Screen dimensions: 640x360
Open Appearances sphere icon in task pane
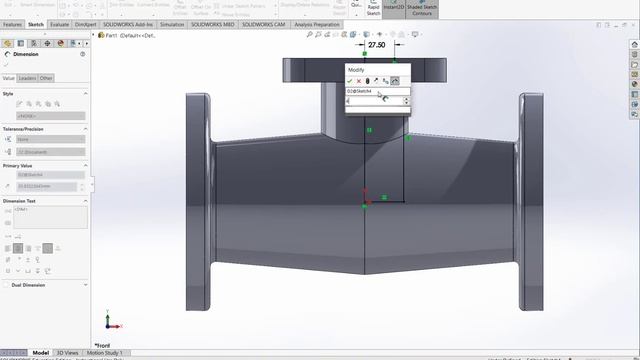click(x=634, y=84)
